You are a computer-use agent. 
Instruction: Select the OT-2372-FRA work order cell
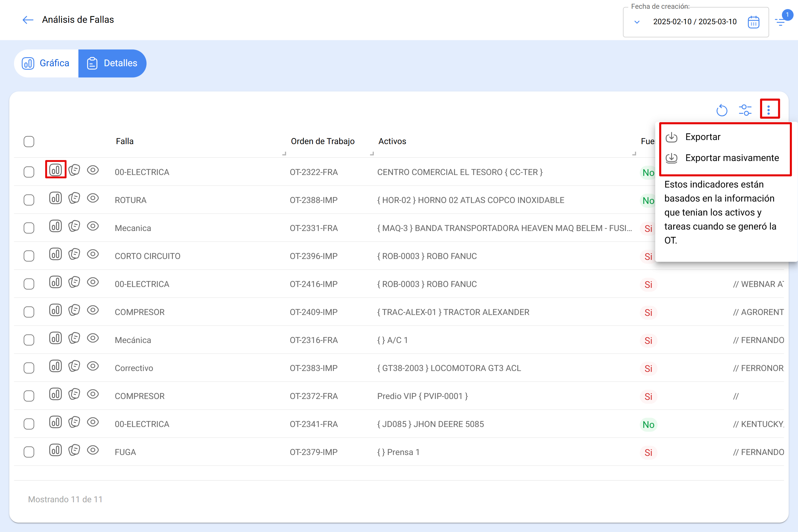(314, 396)
